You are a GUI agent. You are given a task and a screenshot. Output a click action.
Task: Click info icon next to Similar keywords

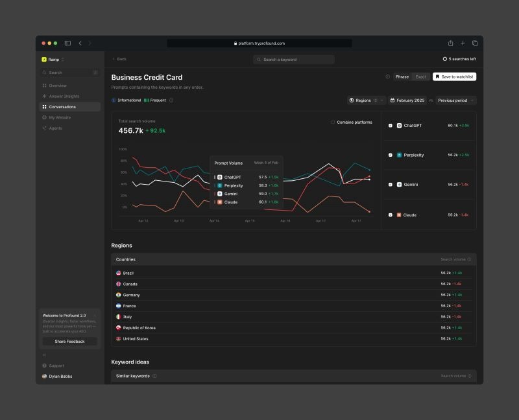[154, 376]
